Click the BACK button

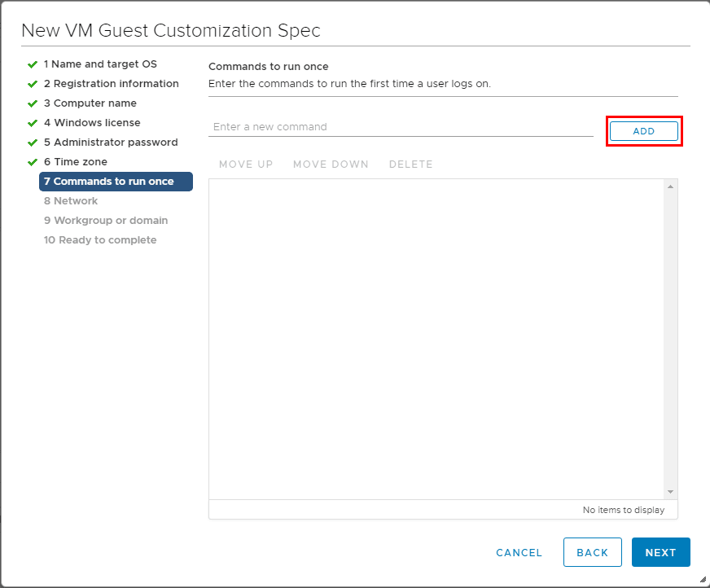point(592,552)
